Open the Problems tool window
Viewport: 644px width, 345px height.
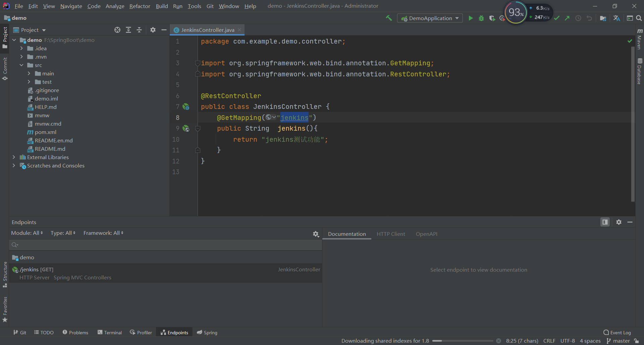(75, 332)
